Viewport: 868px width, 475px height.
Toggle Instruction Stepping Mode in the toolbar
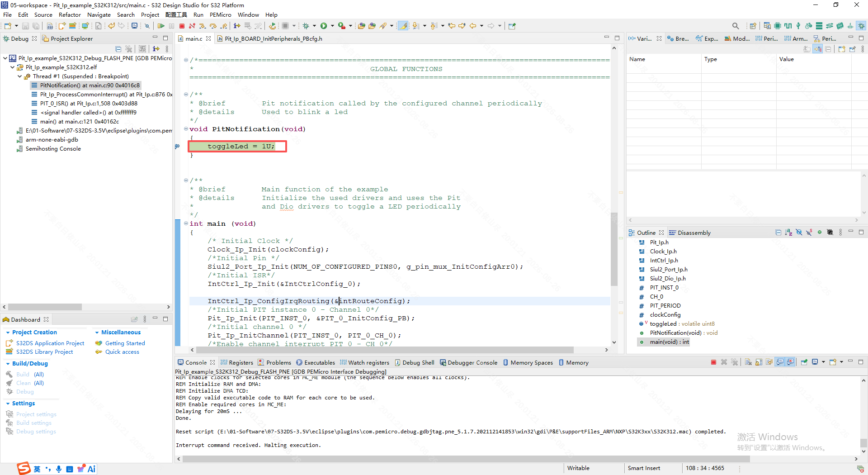pos(237,26)
